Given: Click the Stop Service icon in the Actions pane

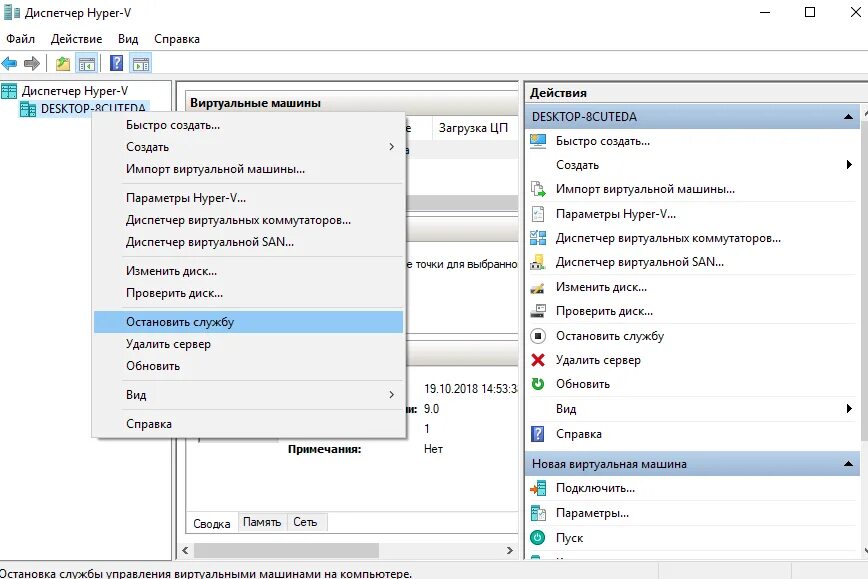Looking at the screenshot, I should pos(538,336).
